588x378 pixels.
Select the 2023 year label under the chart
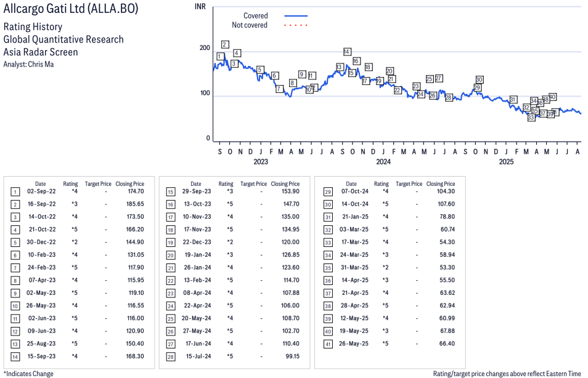[261, 161]
